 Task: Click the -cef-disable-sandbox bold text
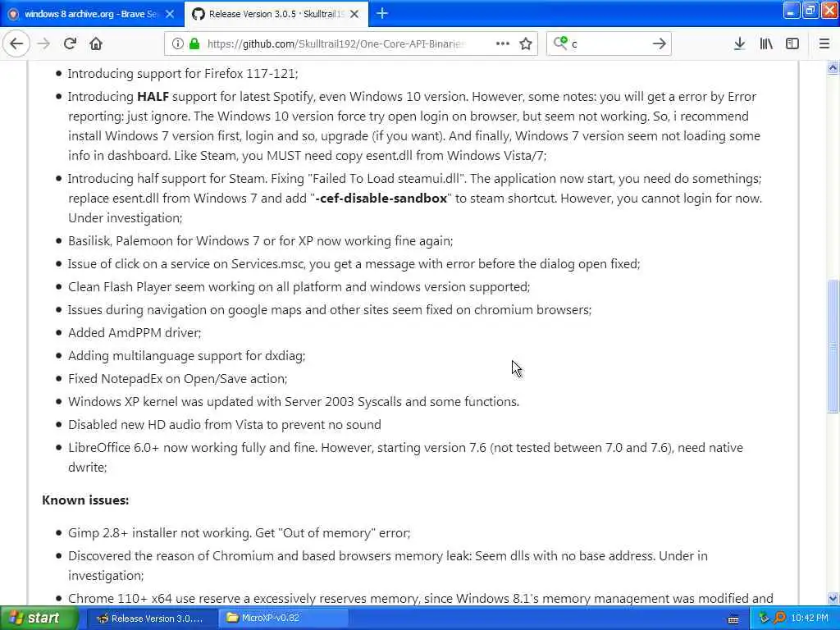[381, 199]
